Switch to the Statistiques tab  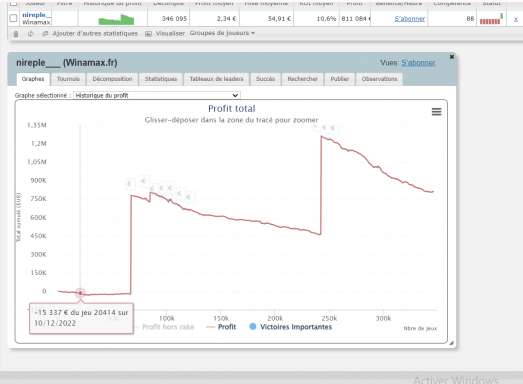(161, 79)
